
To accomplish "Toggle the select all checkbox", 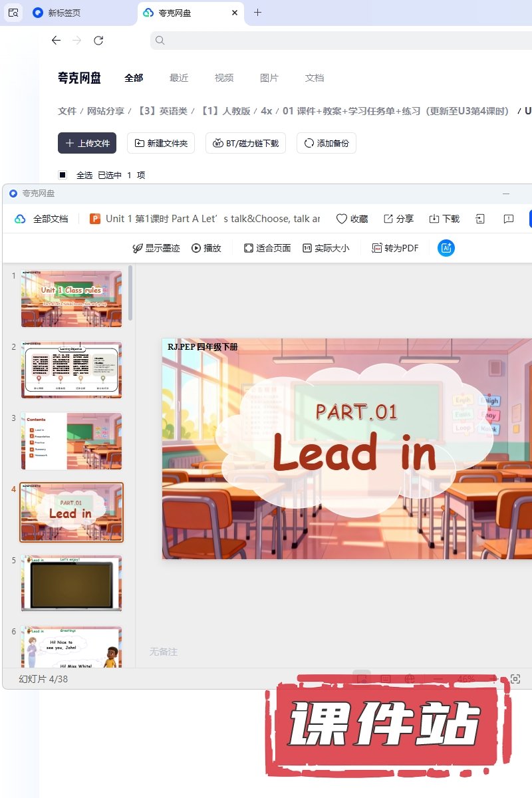I will tap(63, 175).
